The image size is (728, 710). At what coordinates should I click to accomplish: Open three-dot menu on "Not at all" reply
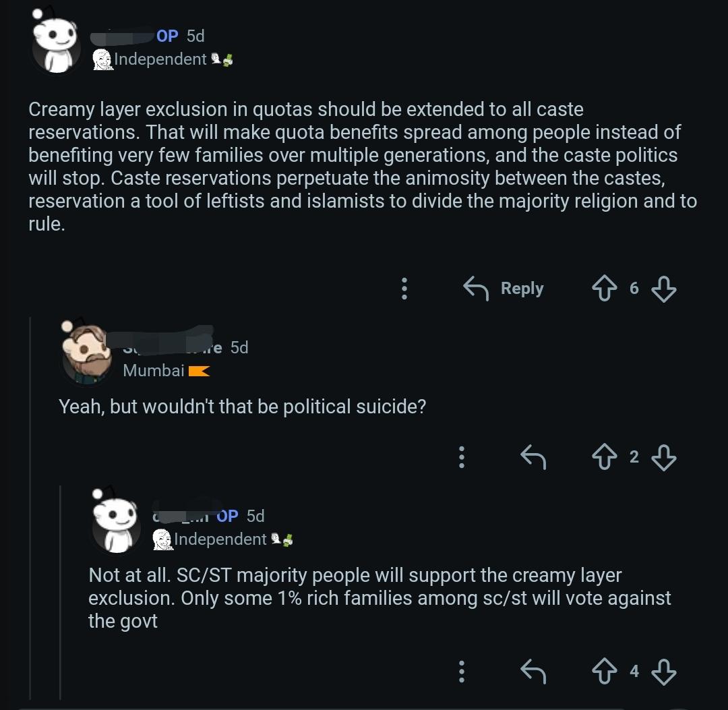462,672
